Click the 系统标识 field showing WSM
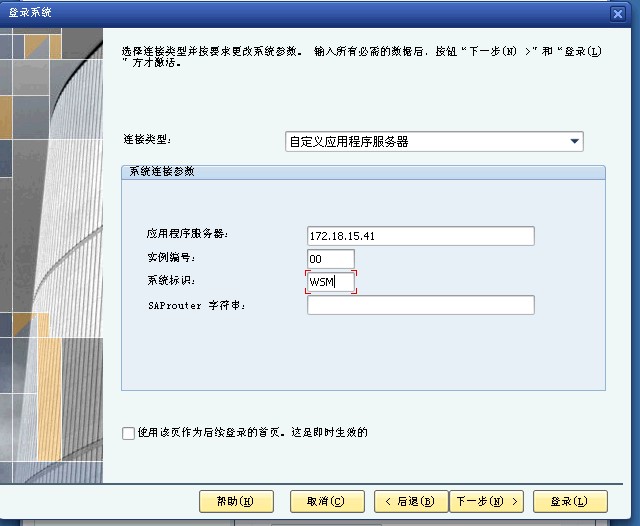Screen dimensions: 640x526 point(331,282)
